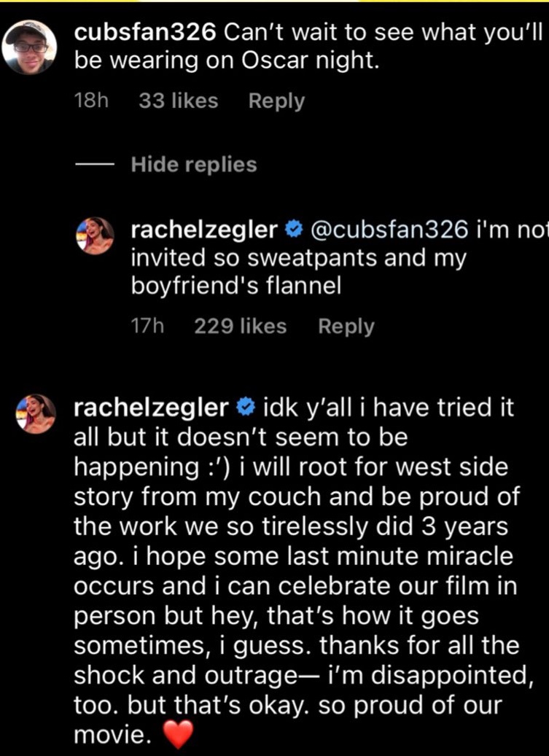Collapse the thread with Hide replies
Screen dimensions: 549x756
pos(194,165)
